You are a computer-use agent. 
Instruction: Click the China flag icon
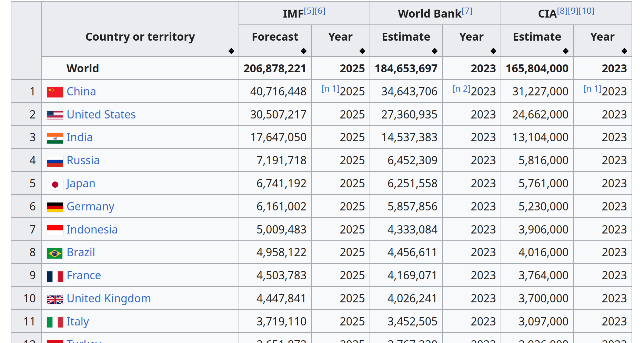(x=55, y=92)
